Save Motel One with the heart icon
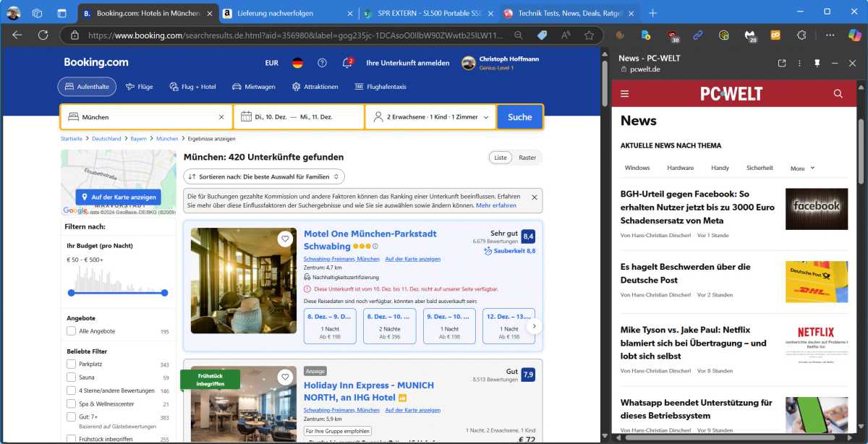The image size is (868, 444). pos(285,239)
